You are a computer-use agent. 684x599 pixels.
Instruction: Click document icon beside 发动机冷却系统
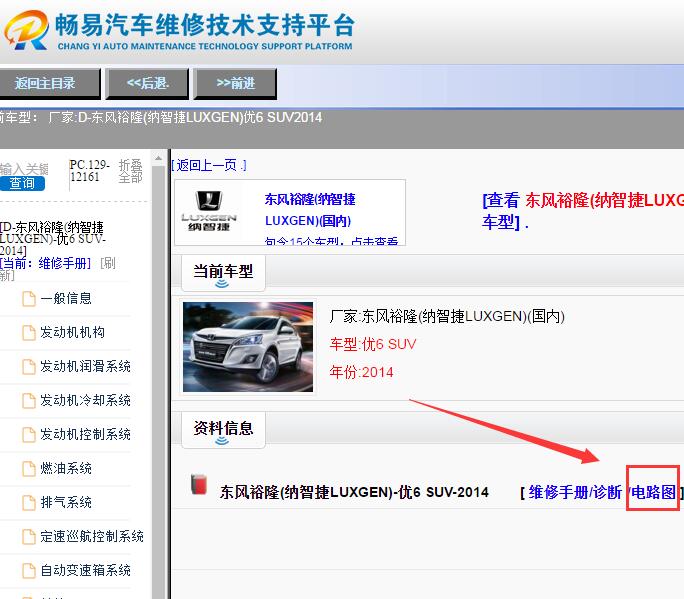point(29,401)
